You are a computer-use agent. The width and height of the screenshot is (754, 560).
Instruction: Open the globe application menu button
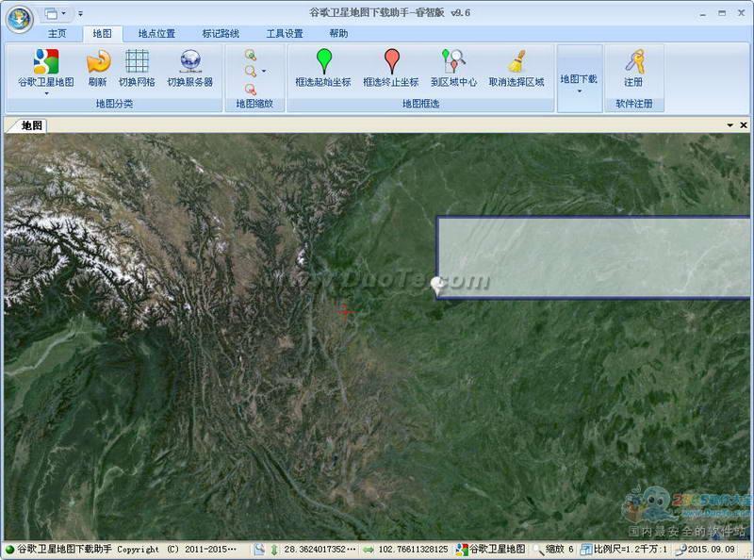pos(19,19)
